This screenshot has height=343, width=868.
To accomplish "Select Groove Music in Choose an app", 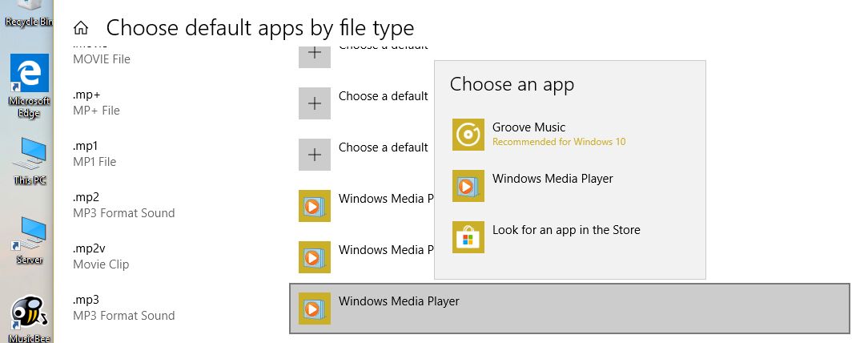I will click(570, 134).
